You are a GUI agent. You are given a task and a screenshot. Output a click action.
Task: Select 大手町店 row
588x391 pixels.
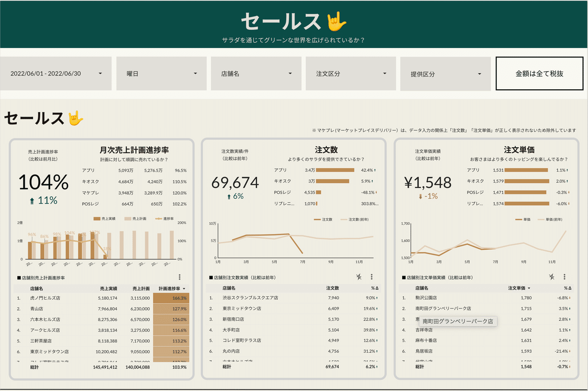[294, 330]
